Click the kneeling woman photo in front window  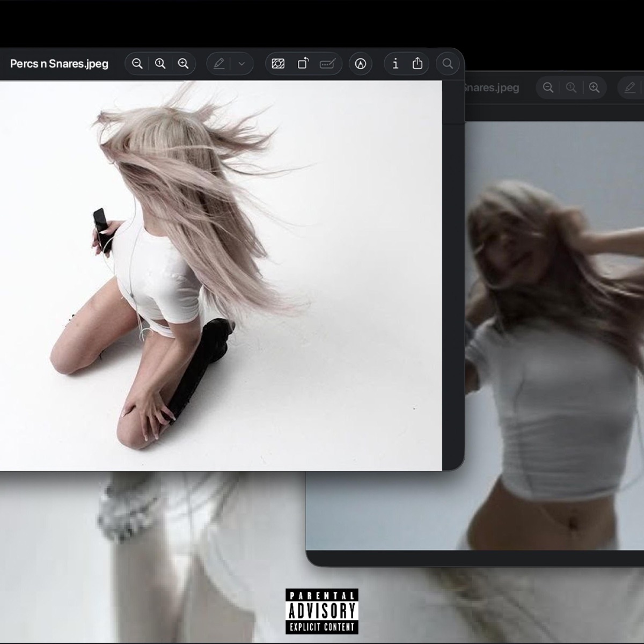pyautogui.click(x=221, y=276)
